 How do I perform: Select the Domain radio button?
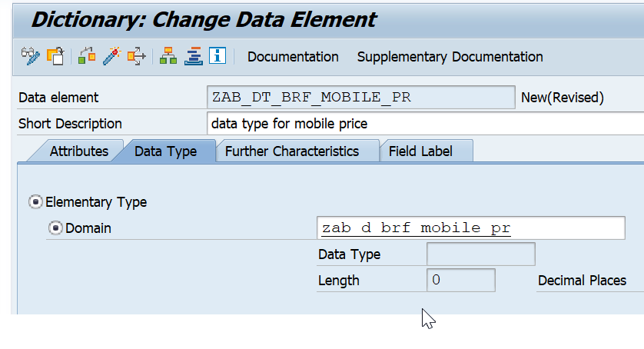(x=55, y=228)
